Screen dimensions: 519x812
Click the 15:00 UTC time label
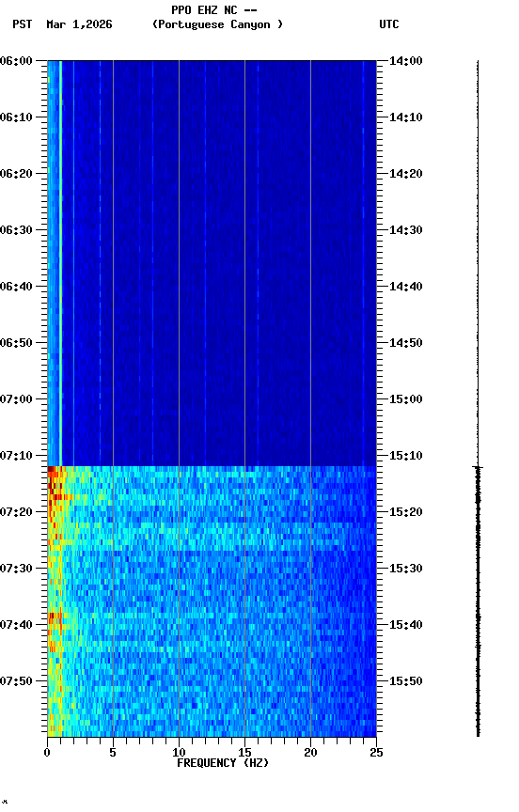point(406,399)
